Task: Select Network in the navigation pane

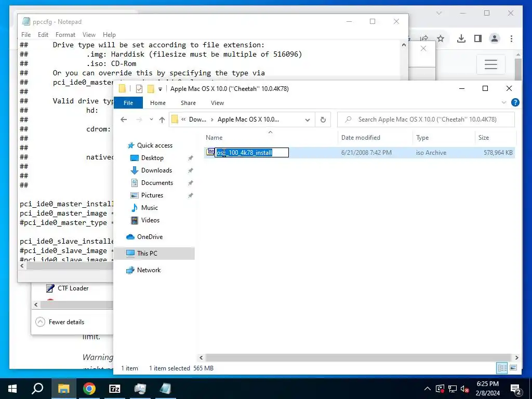Action: [x=149, y=270]
